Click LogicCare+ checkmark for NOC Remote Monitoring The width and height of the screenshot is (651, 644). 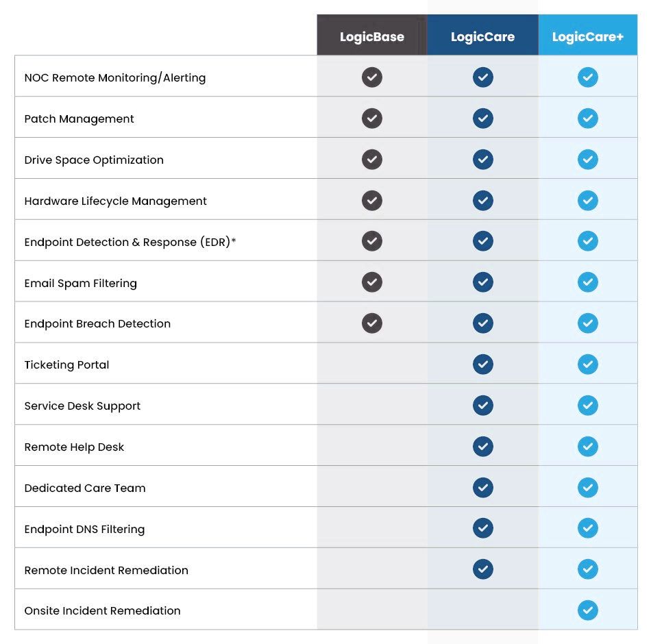(587, 77)
